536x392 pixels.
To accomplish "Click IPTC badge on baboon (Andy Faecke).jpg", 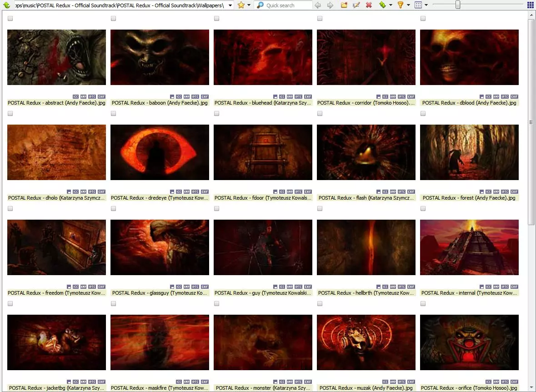I will tap(195, 97).
